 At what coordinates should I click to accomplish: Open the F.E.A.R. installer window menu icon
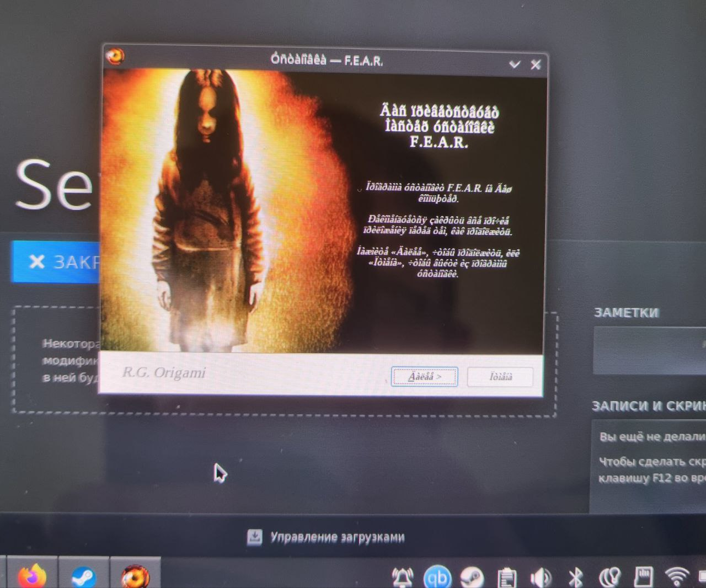(115, 56)
